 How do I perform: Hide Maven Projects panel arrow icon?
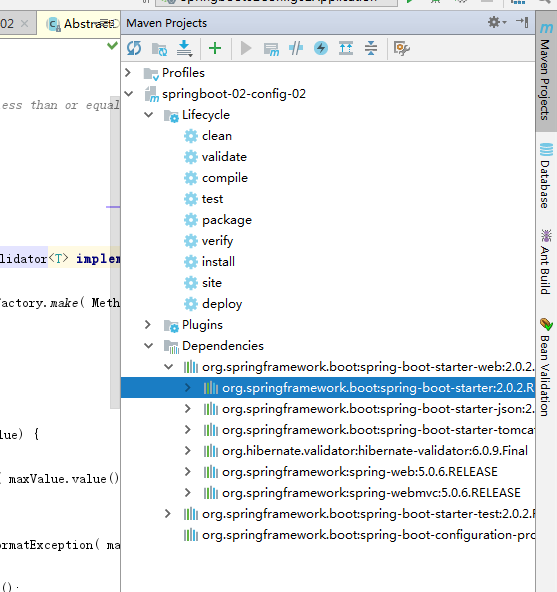click(x=522, y=22)
